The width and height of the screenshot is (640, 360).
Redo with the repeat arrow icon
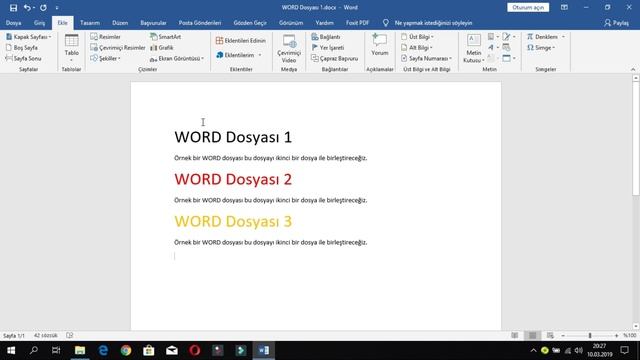click(x=43, y=8)
